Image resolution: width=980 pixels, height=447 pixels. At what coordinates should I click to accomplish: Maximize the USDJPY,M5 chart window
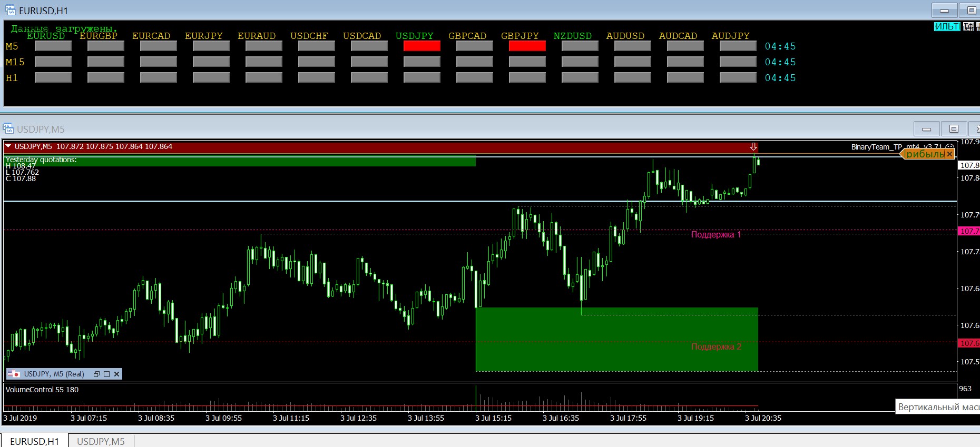point(954,129)
